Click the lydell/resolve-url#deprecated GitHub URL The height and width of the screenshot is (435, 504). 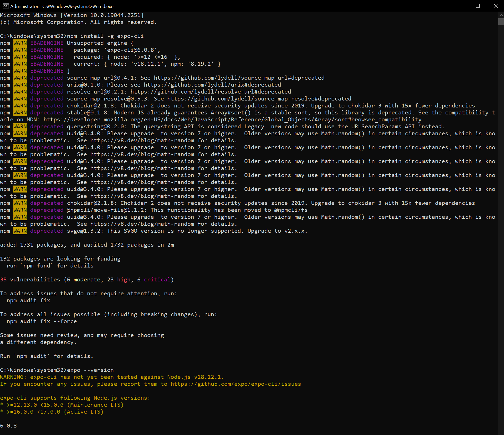coord(211,92)
